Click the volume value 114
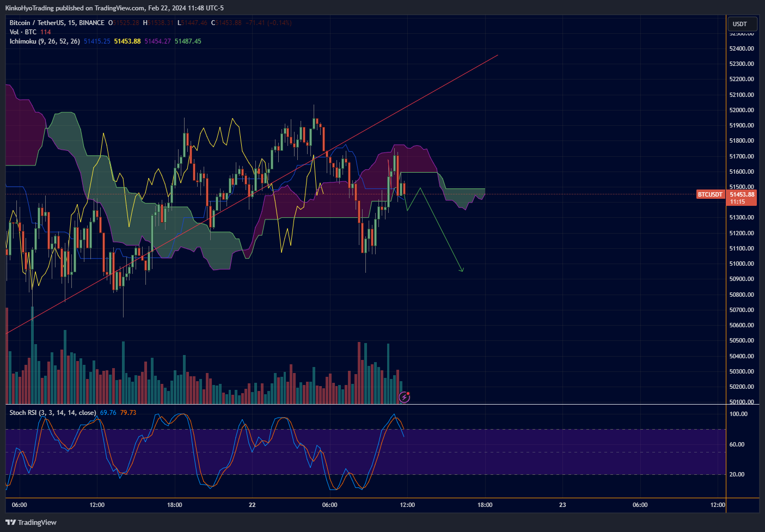The image size is (765, 532). point(45,32)
